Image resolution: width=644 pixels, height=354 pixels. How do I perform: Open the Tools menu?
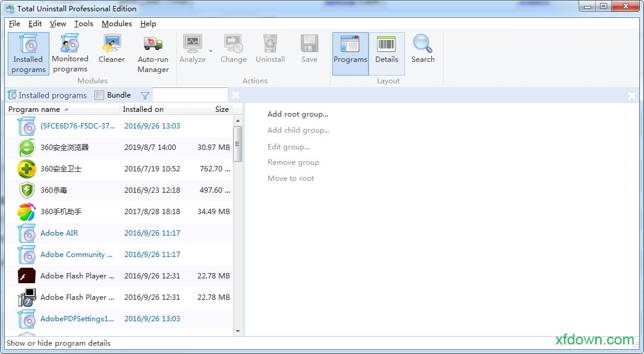coord(83,24)
